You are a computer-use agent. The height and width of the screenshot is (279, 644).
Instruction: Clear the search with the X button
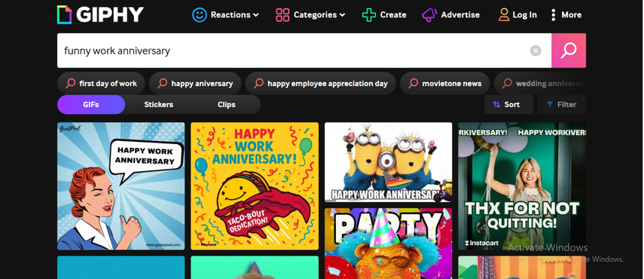pos(536,51)
